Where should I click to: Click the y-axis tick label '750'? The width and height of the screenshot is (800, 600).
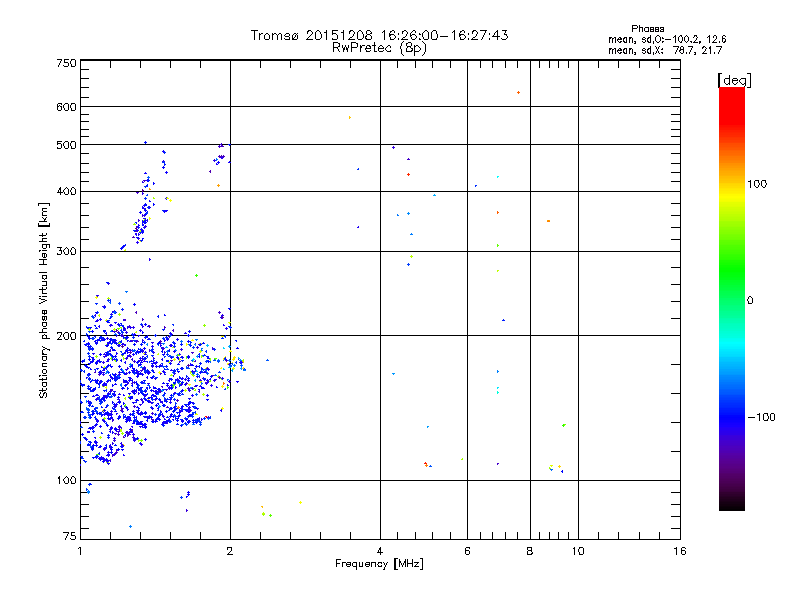pyautogui.click(x=66, y=63)
